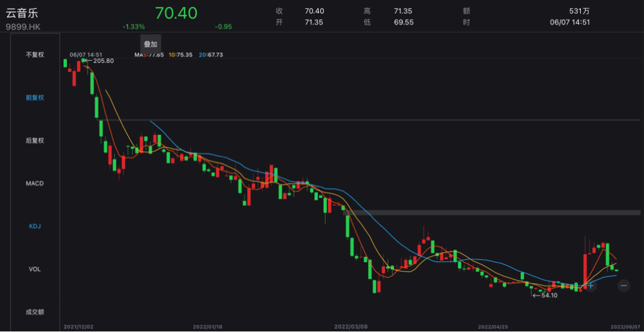Click the price change -0.95
This screenshot has height=332, width=644.
click(223, 26)
